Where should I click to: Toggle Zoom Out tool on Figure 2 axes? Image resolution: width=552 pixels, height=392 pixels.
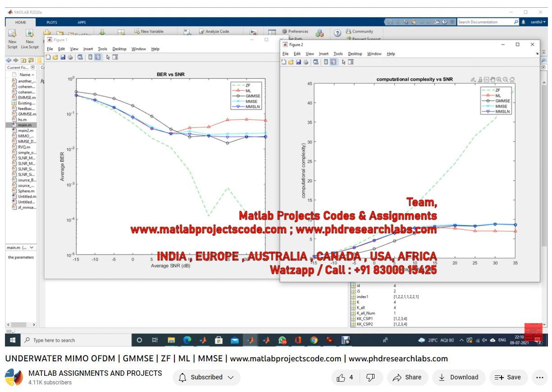(x=506, y=80)
